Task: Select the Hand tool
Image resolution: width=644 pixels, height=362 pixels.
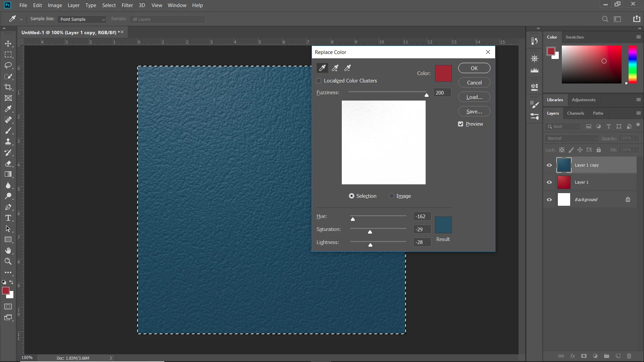Action: click(x=8, y=251)
